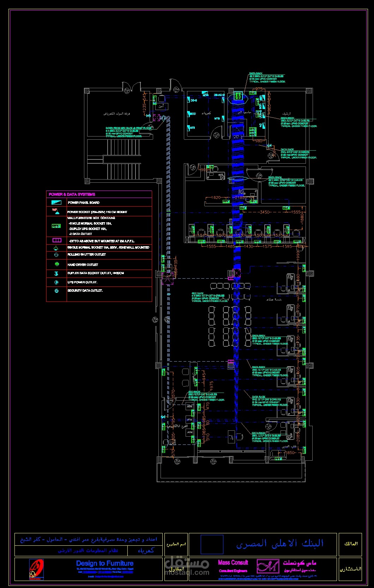Select the empty blue logo box in title block
Image resolution: width=374 pixels, height=588 pixels.
click(x=212, y=544)
